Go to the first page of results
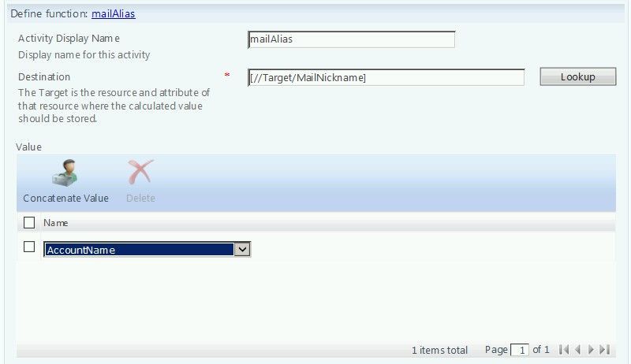The width and height of the screenshot is (631, 364). point(564,350)
